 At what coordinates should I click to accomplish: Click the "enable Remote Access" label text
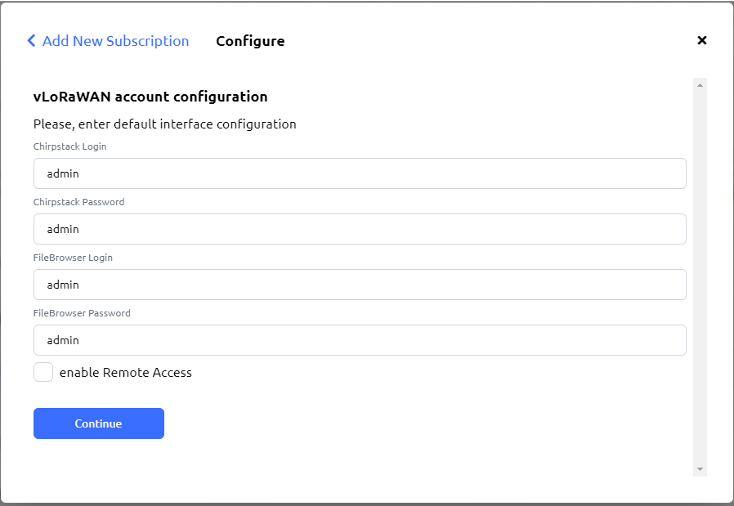125,373
